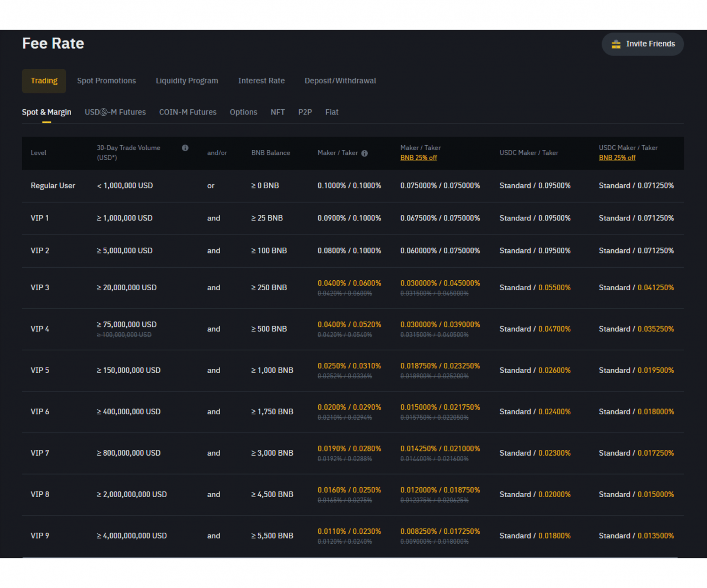This screenshot has width=707, height=588.
Task: Click BNB 25% off link under USDC Maker / Taker
Action: 617,158
